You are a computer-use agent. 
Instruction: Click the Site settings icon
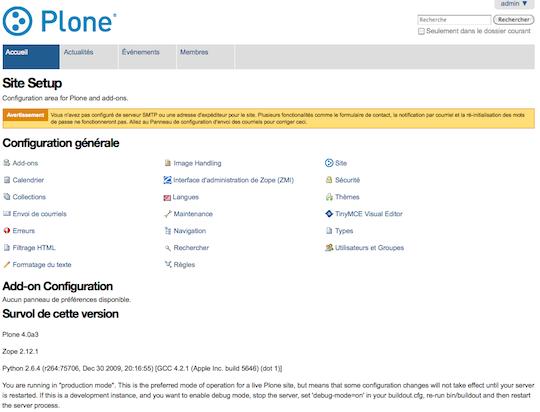point(329,163)
